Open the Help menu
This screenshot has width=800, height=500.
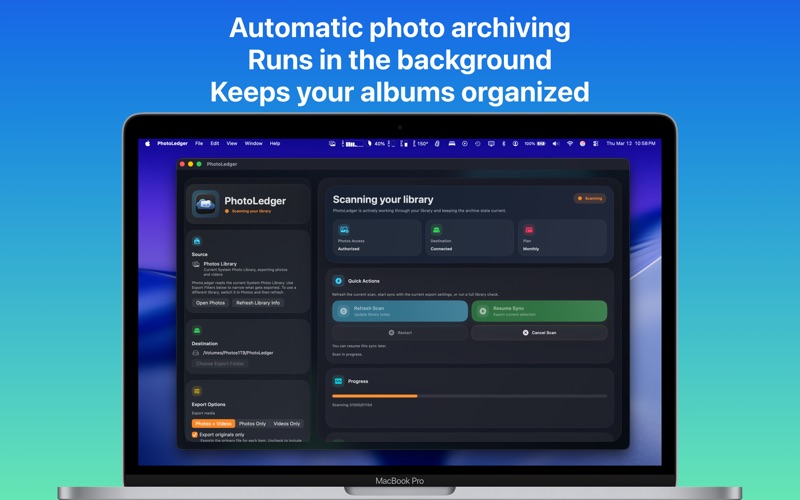275,144
